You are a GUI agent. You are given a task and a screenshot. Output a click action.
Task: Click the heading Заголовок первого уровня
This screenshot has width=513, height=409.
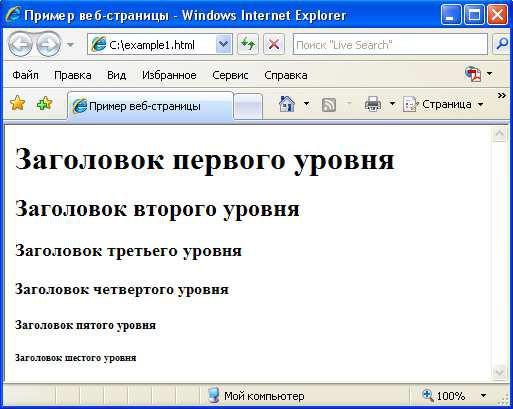click(205, 161)
